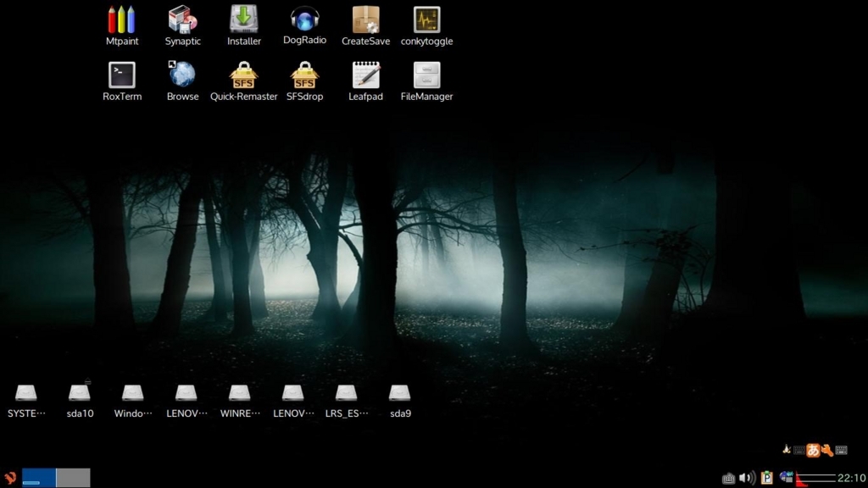Click the grey keyboard icon beside speaker
Viewport: 868px width, 488px height.
(728, 478)
